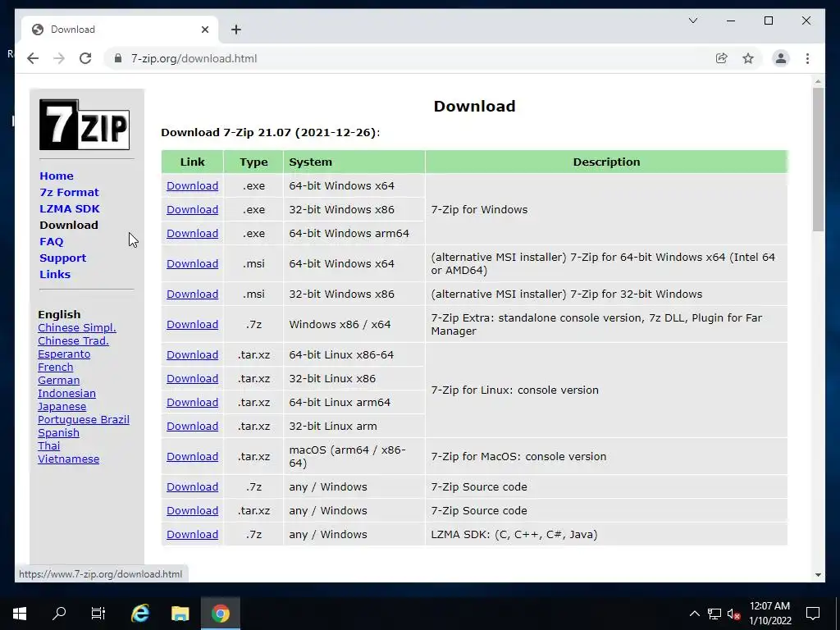
Task: Open FAQ sidebar link
Action: point(52,242)
